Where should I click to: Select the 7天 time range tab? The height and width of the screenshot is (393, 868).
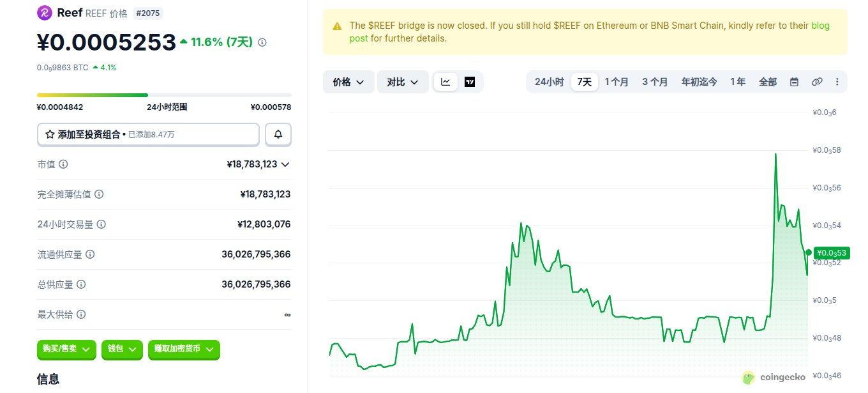584,82
